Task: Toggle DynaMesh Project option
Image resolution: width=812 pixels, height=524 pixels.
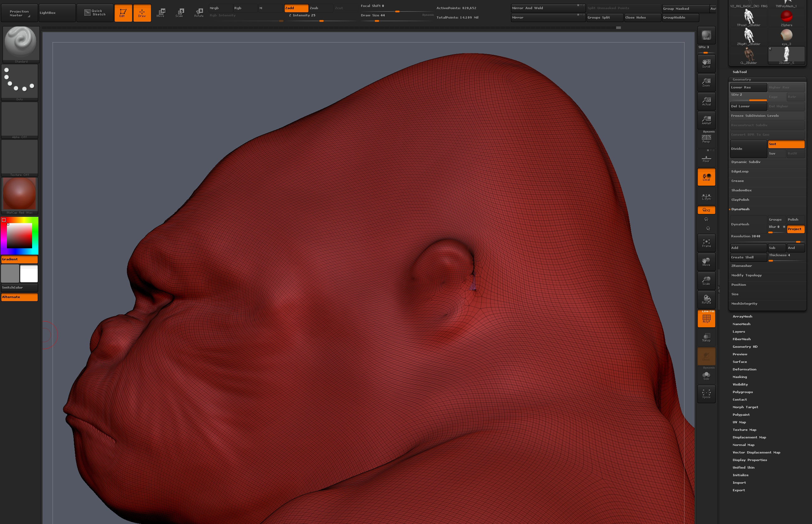Action: point(796,229)
